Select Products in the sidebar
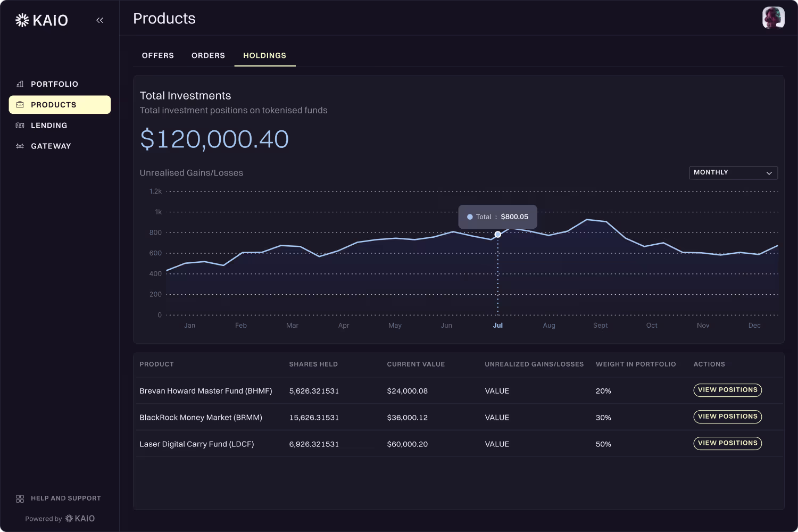798x532 pixels. pyautogui.click(x=60, y=105)
